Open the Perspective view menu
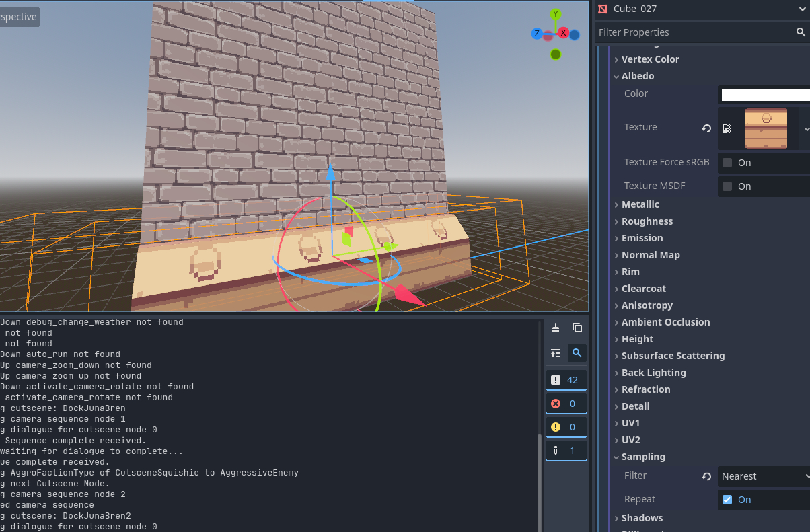 (19, 17)
